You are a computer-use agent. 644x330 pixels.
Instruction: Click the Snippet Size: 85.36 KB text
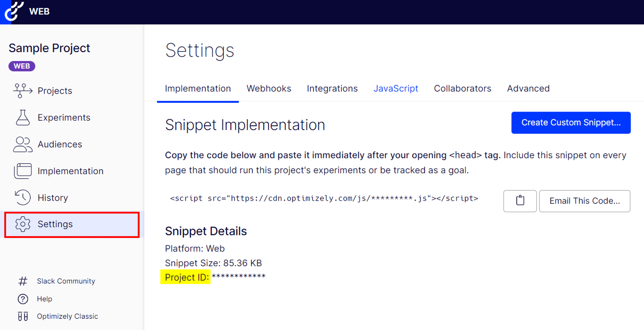click(x=213, y=263)
